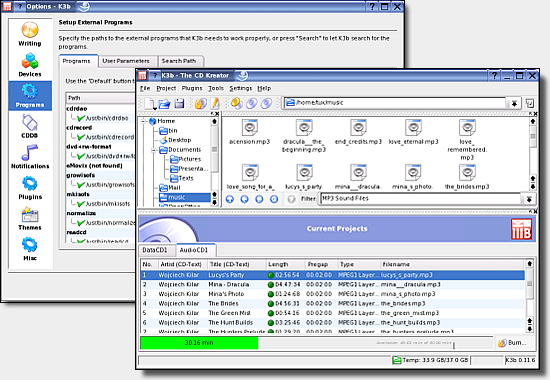Open Misc settings in Options sidebar
Screen dimensions: 550x380
click(30, 249)
